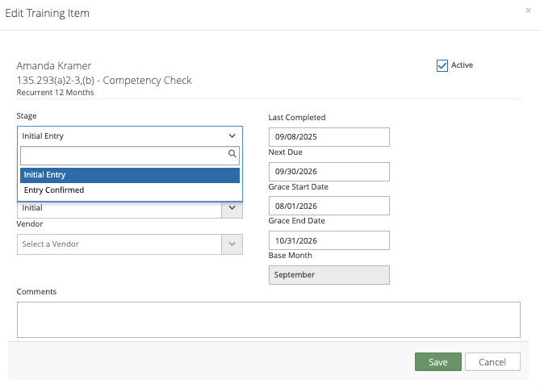
Task: Edit the Last Completed date field
Action: tap(329, 137)
